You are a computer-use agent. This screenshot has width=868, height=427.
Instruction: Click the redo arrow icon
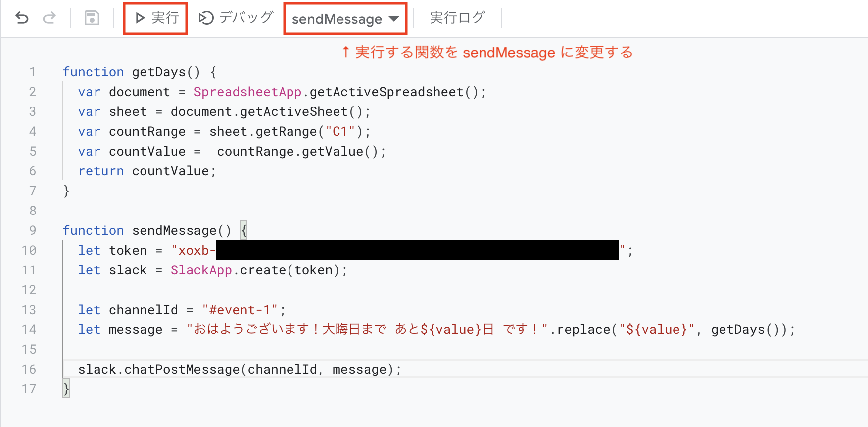pos(48,17)
